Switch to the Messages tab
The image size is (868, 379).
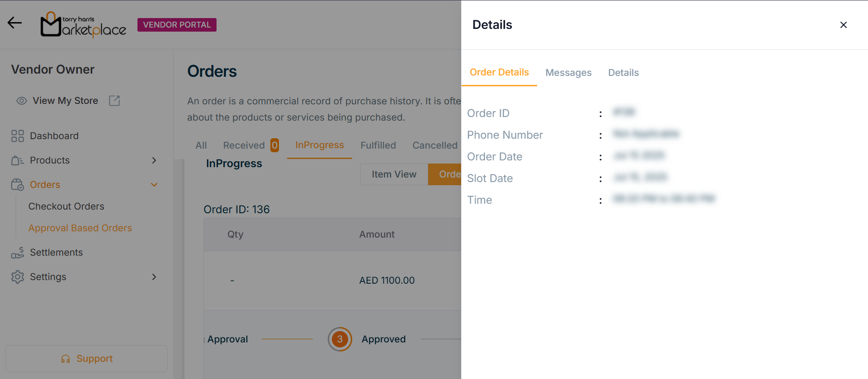pyautogui.click(x=568, y=73)
